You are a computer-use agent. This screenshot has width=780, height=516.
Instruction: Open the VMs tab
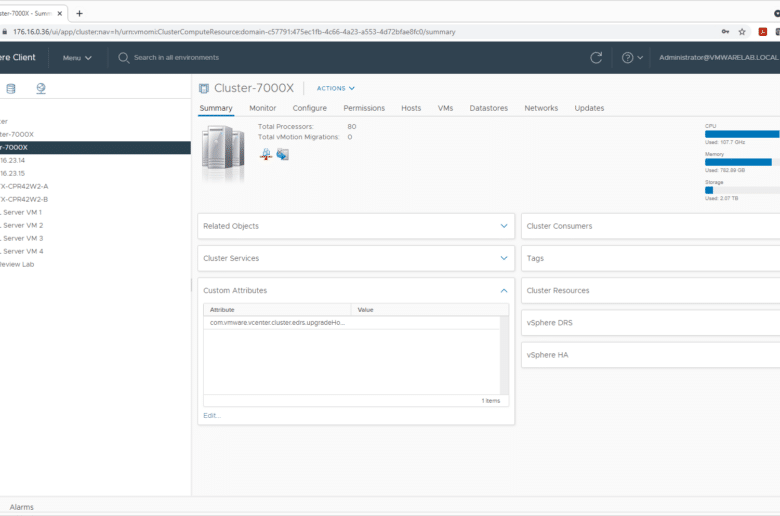click(445, 108)
